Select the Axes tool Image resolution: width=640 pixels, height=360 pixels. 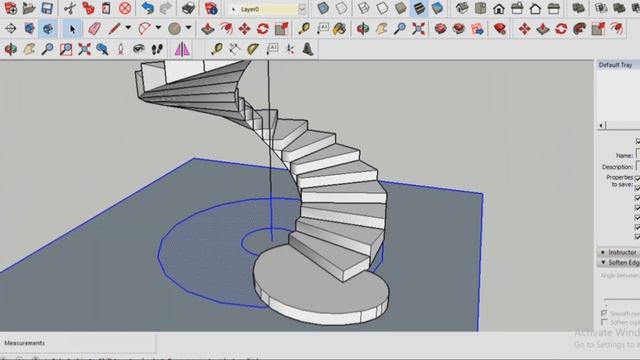pyautogui.click(x=290, y=49)
